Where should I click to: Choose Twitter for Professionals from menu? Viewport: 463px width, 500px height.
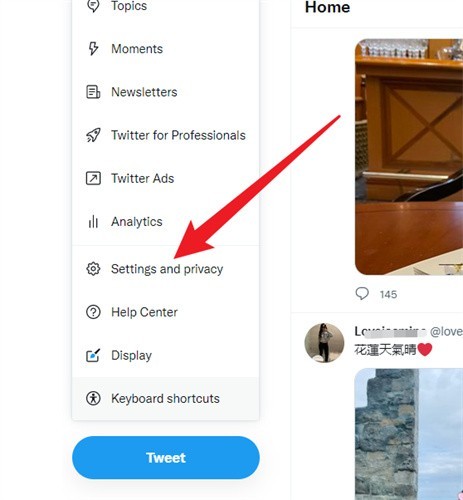click(x=166, y=135)
